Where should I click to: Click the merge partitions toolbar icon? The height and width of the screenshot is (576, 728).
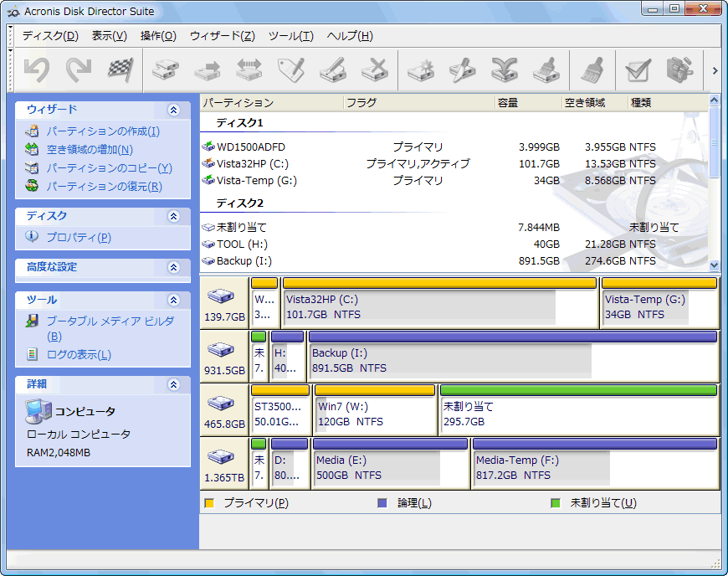[505, 70]
